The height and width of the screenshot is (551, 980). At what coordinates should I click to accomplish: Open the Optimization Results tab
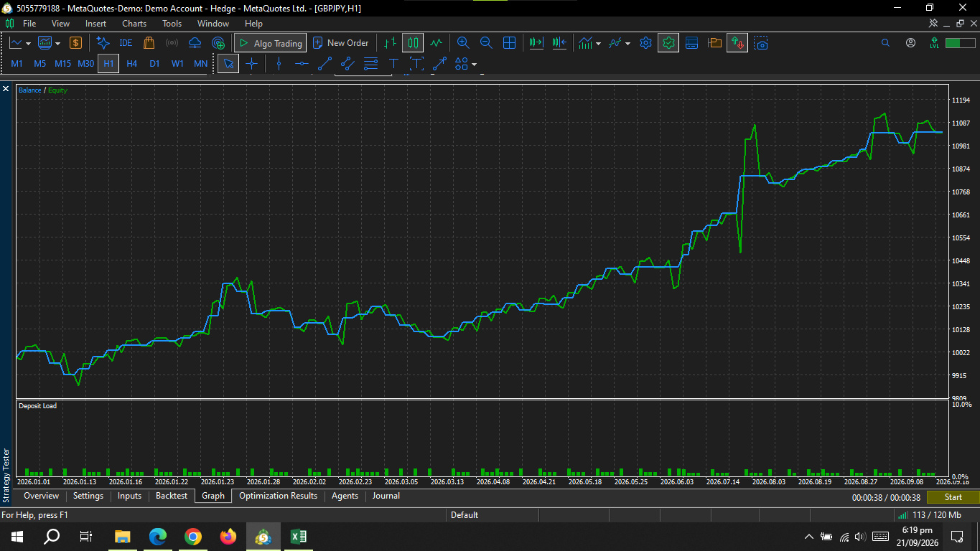(278, 496)
